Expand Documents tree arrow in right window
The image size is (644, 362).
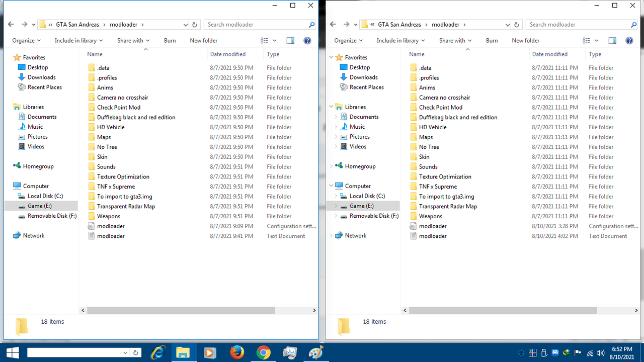click(336, 117)
